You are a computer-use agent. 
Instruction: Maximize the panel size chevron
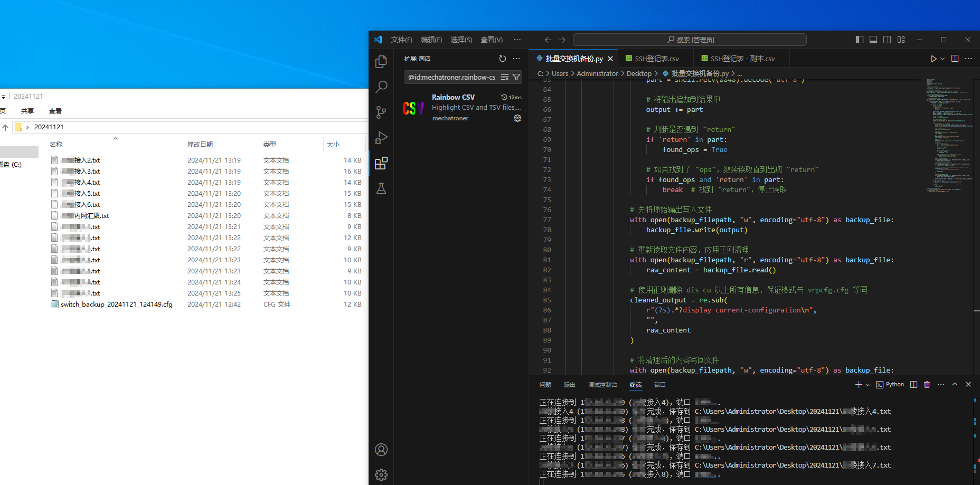955,385
